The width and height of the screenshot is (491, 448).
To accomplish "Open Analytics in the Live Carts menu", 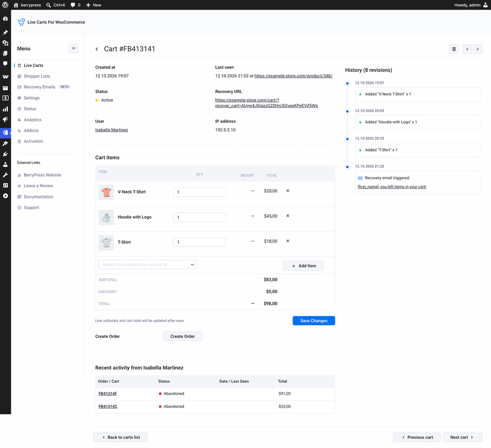I will point(33,120).
